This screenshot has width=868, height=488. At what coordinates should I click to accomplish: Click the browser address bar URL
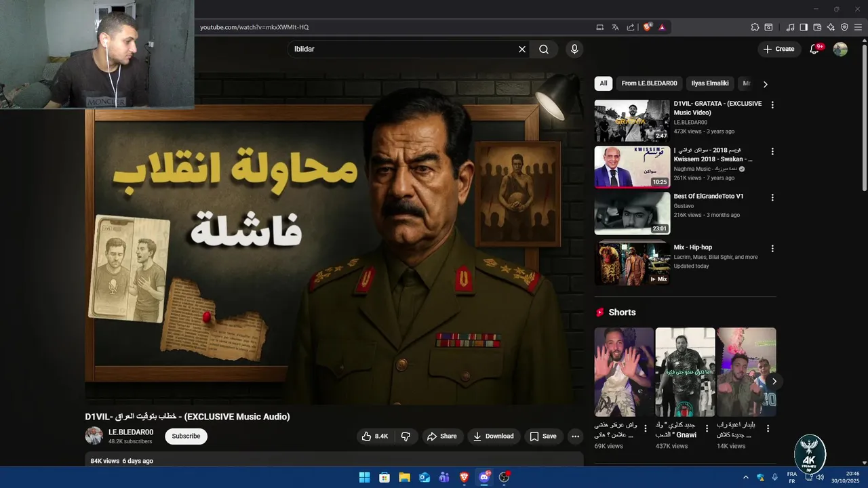254,27
